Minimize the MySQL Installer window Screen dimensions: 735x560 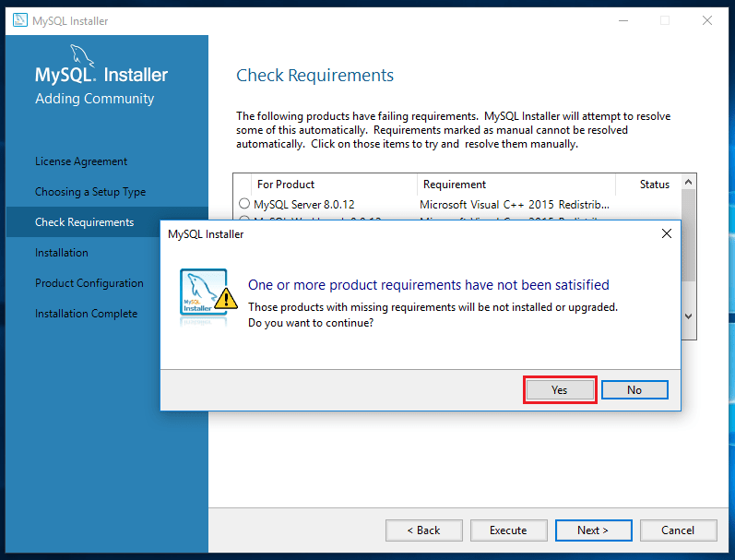622,20
